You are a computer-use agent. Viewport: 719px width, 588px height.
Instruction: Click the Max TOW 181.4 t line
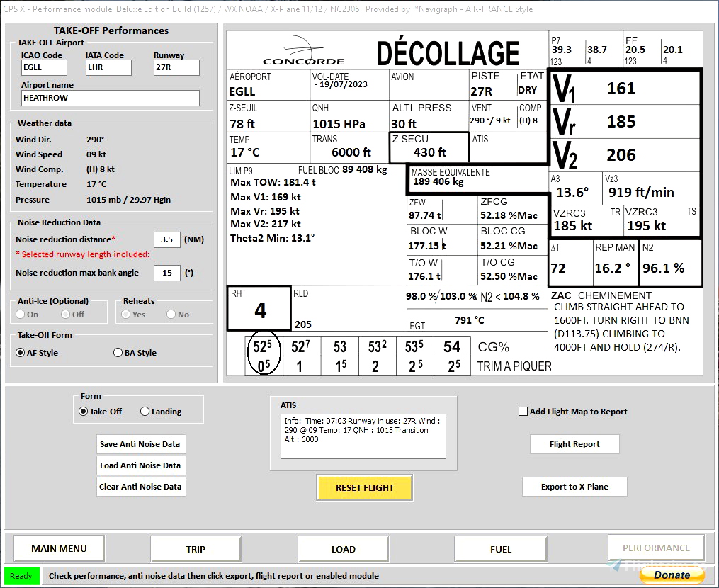point(273,182)
